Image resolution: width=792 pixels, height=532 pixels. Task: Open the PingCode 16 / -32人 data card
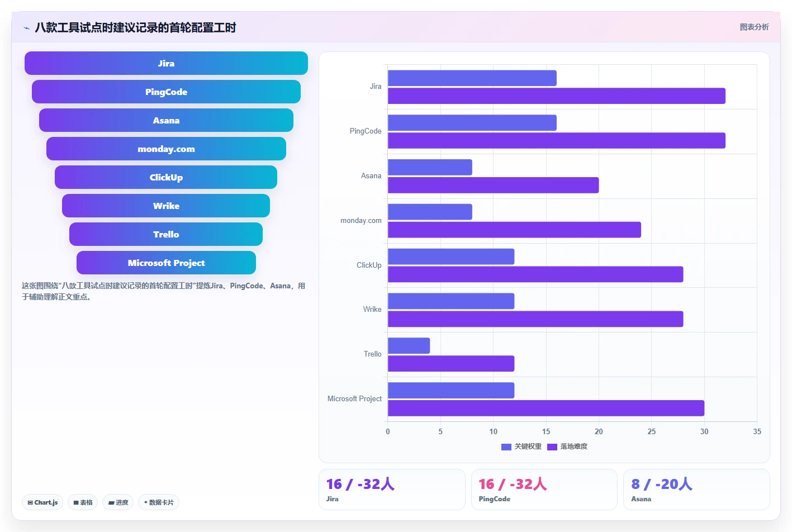[544, 490]
